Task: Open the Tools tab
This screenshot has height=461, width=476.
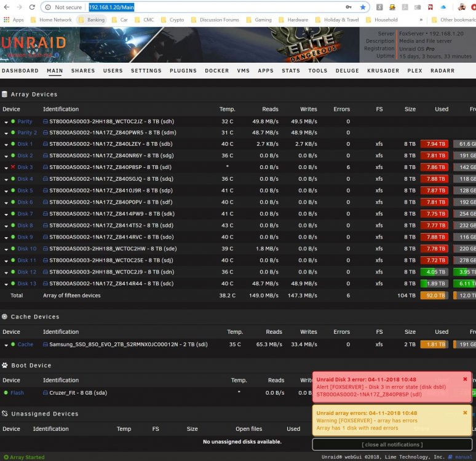Action: pyautogui.click(x=318, y=71)
